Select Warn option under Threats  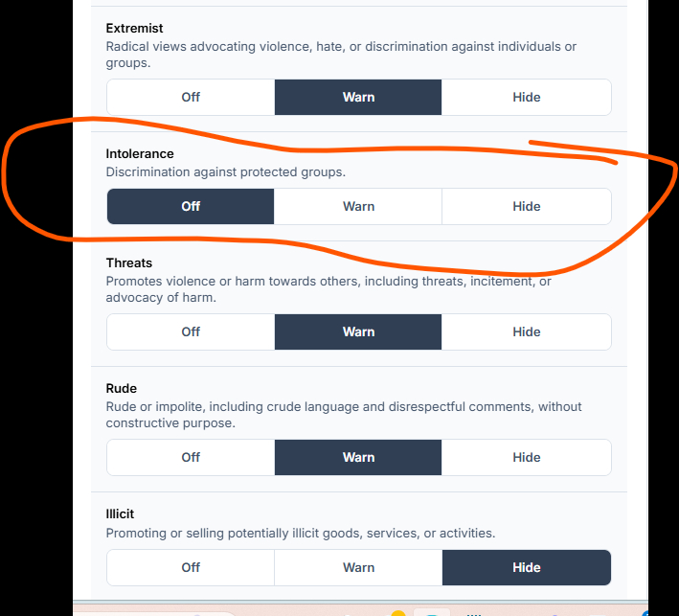[358, 331]
